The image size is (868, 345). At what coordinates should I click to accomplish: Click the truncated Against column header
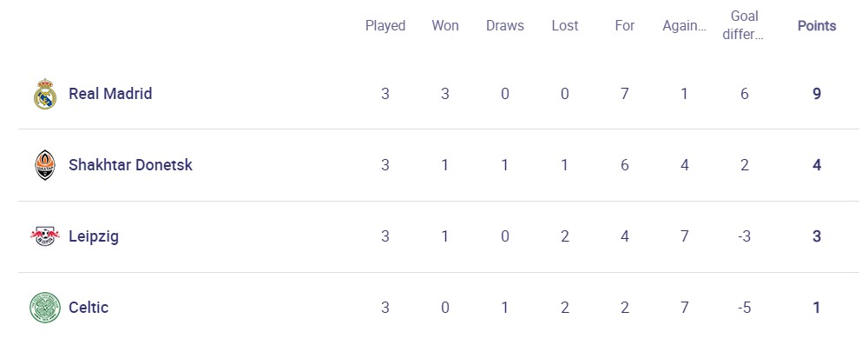(x=684, y=25)
